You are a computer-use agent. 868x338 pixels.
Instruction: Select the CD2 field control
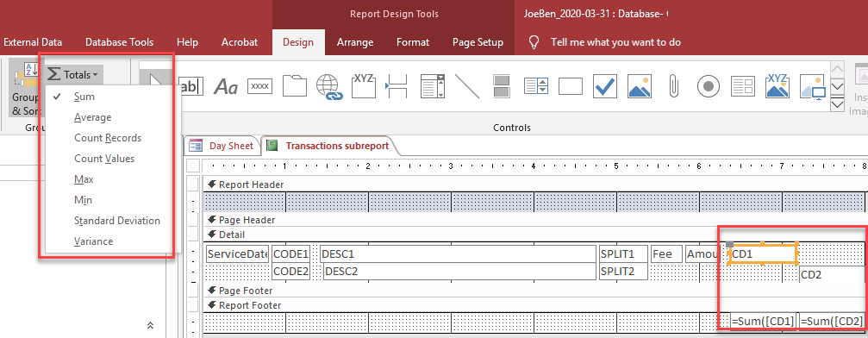click(833, 274)
